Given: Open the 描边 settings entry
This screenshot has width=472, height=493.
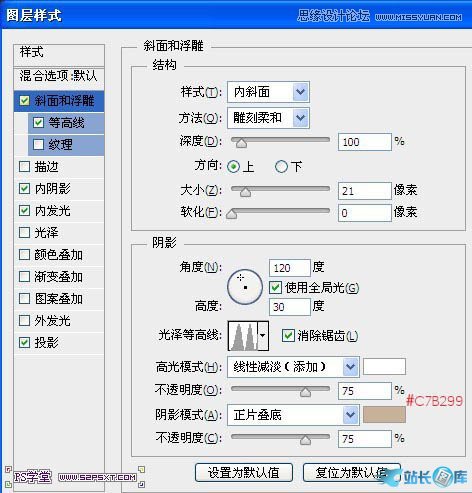Looking at the screenshot, I should tap(46, 167).
